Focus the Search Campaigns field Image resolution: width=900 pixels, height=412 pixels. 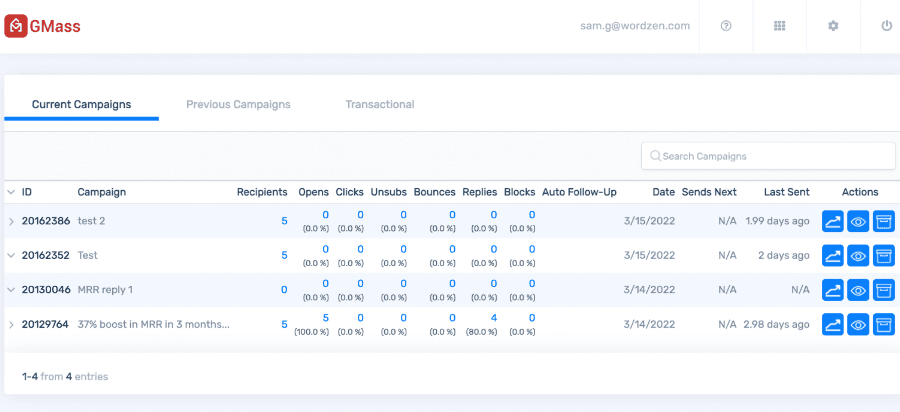(x=768, y=156)
